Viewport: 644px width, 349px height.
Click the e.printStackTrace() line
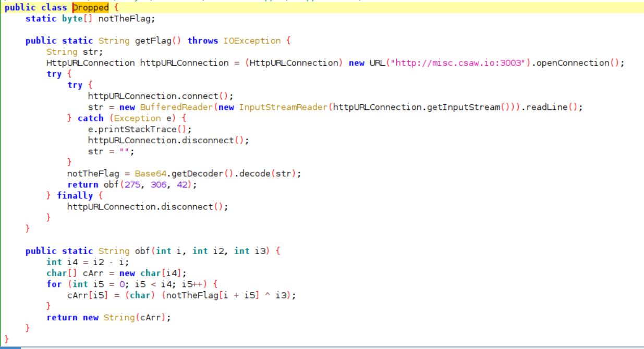140,129
